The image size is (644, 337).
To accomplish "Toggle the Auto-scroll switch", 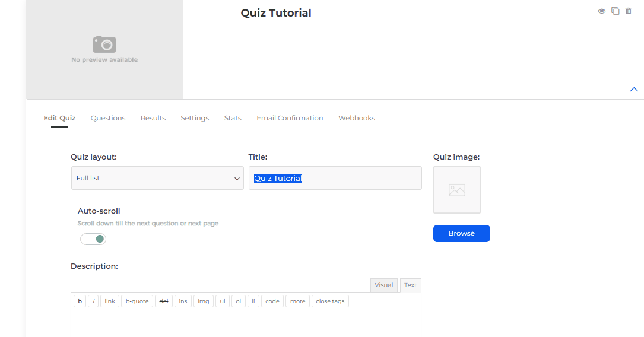I will pos(93,239).
